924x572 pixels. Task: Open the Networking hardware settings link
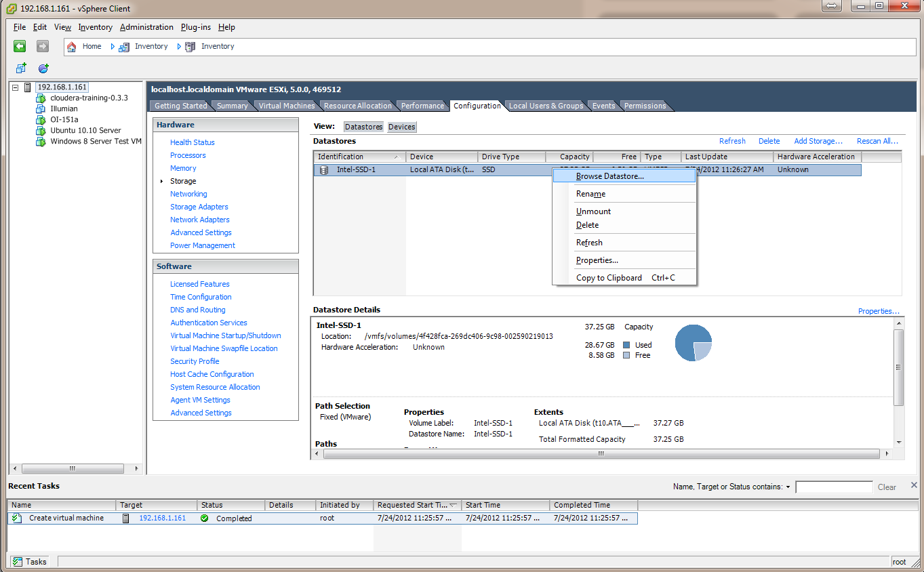tap(188, 194)
